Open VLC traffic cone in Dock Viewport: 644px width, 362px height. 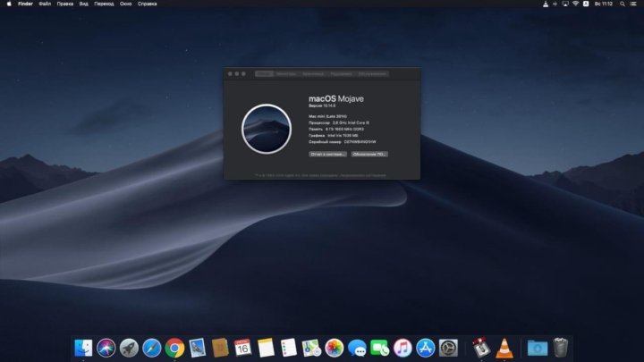[x=504, y=348]
